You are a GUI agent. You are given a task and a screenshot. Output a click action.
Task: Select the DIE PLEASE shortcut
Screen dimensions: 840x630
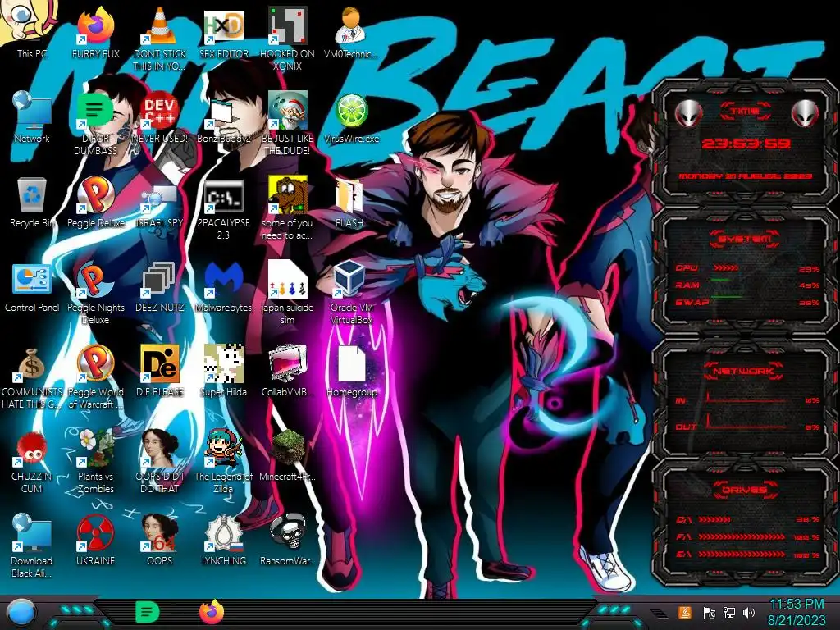(160, 371)
